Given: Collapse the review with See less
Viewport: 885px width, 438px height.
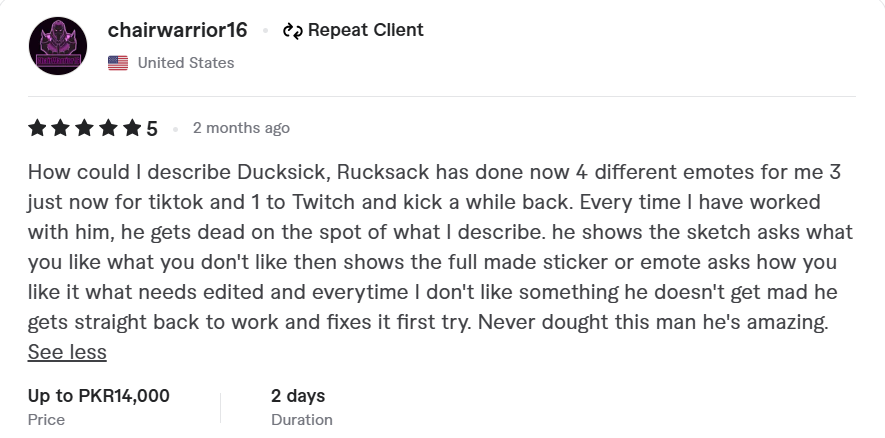Looking at the screenshot, I should (x=67, y=352).
